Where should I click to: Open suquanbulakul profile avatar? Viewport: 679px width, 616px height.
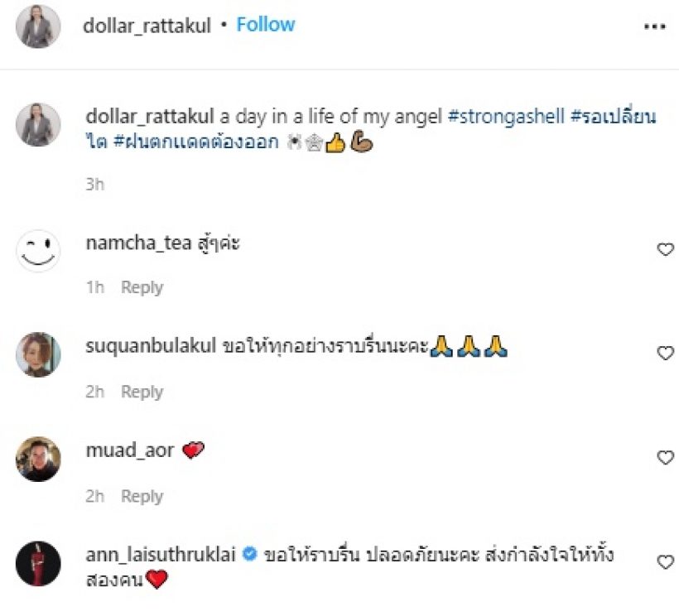38,354
